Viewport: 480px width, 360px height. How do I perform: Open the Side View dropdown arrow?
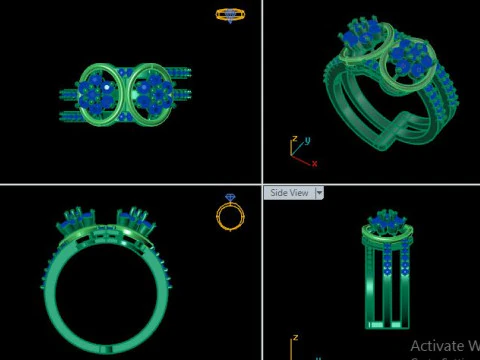[x=319, y=193]
